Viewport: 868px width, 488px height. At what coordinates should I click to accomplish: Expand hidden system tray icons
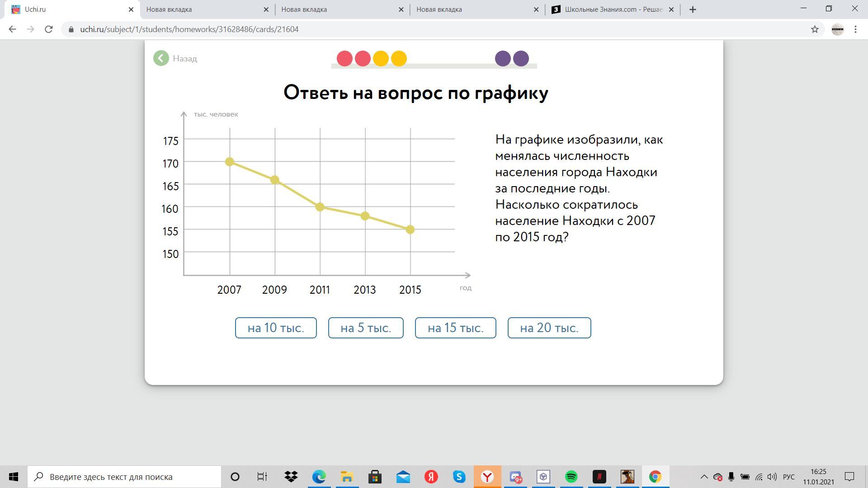tap(704, 477)
